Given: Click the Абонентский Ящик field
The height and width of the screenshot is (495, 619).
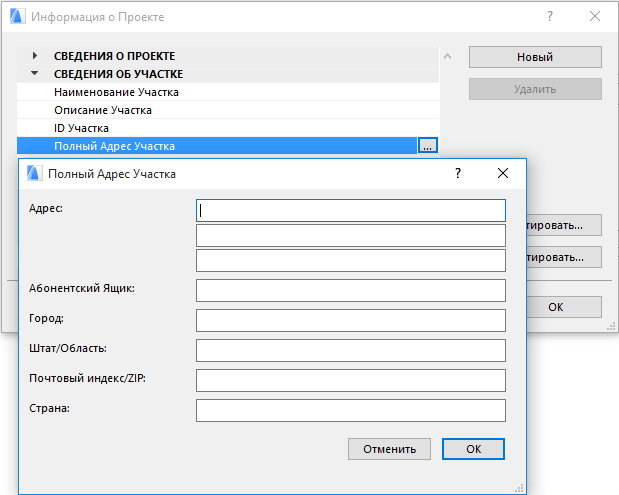Looking at the screenshot, I should (x=351, y=290).
